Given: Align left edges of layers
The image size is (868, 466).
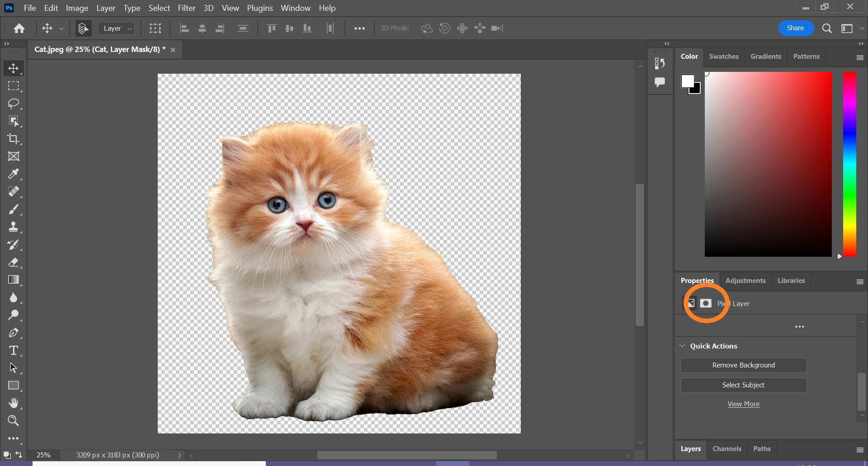Looking at the screenshot, I should pyautogui.click(x=184, y=28).
